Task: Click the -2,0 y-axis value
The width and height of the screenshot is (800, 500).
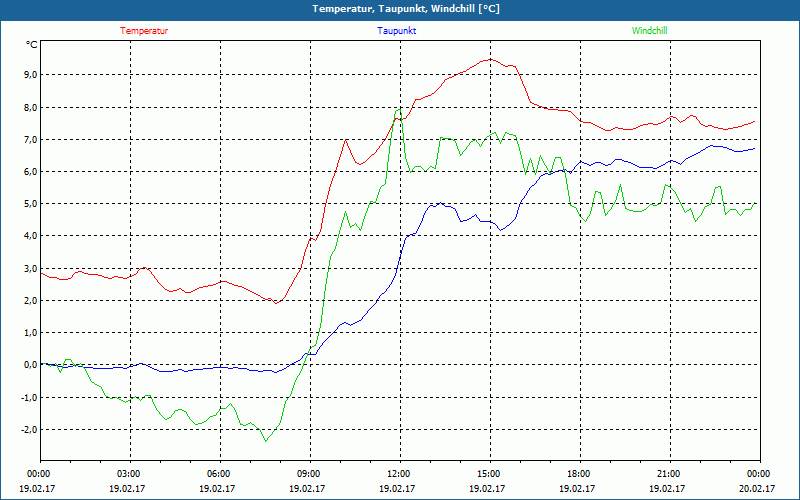Action: point(29,430)
